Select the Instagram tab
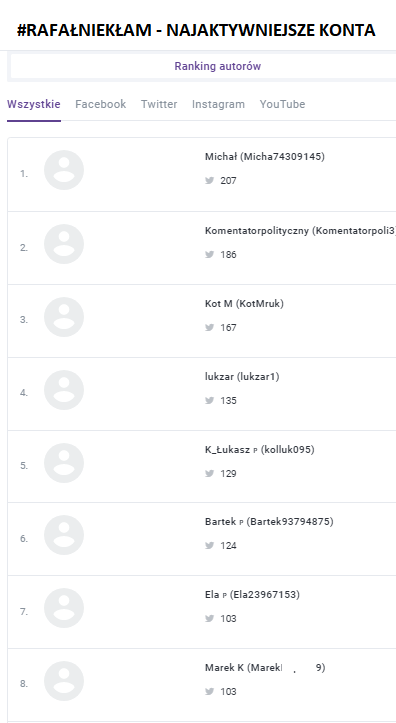This screenshot has width=396, height=723. (218, 104)
